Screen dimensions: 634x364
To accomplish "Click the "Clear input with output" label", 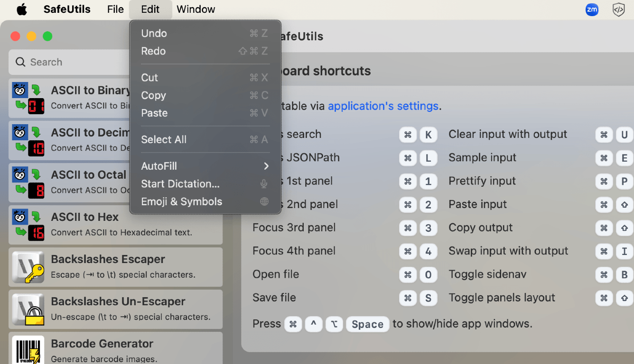I will [x=508, y=134].
